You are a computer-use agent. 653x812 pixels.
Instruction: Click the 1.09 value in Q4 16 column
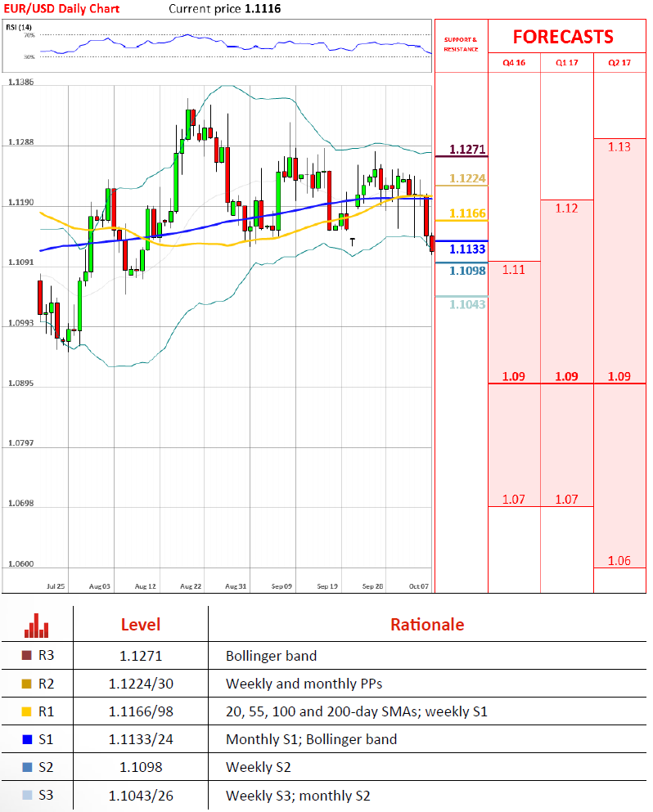click(x=514, y=376)
